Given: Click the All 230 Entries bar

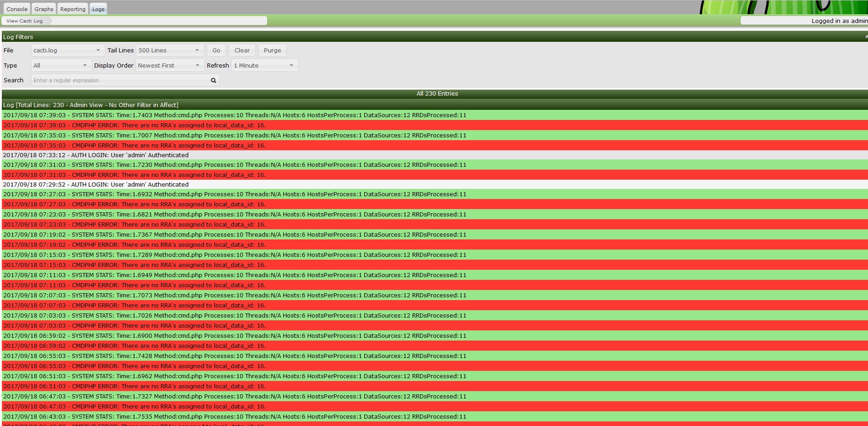Looking at the screenshot, I should click(x=435, y=93).
